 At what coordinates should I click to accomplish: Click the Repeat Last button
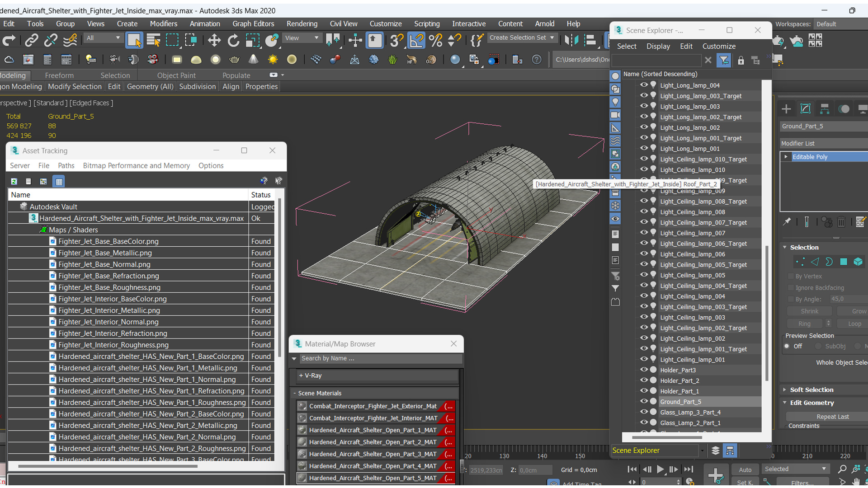tap(832, 417)
